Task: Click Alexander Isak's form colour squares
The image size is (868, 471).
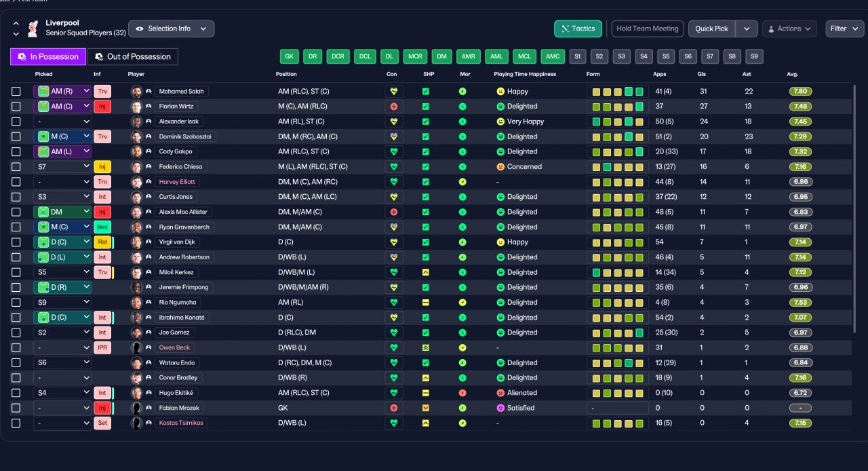Action: point(617,121)
